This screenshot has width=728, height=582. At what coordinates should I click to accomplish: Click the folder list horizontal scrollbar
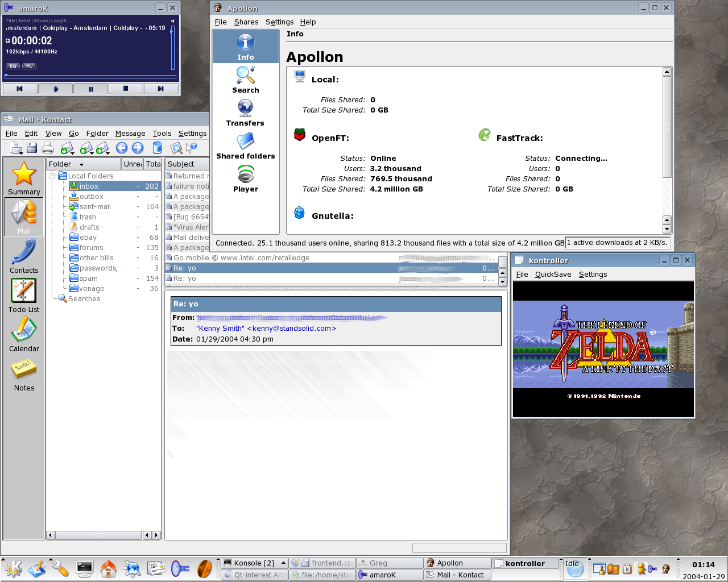[x=98, y=535]
